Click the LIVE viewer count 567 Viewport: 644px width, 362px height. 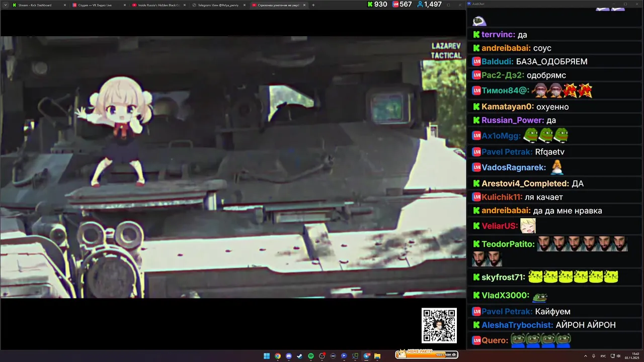[x=403, y=4]
